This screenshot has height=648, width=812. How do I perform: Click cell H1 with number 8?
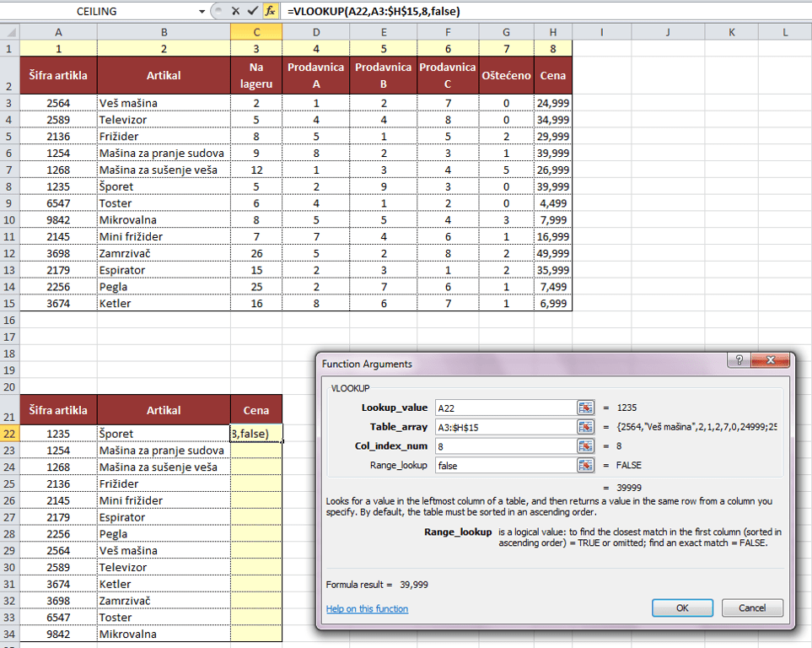pyautogui.click(x=553, y=49)
